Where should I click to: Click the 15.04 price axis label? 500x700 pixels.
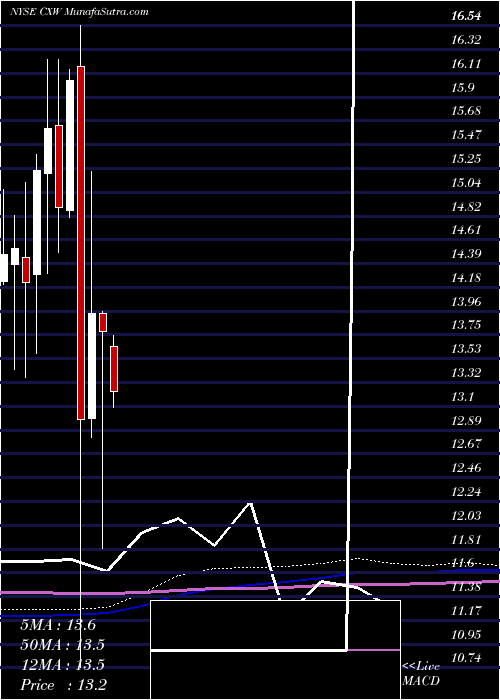(466, 183)
